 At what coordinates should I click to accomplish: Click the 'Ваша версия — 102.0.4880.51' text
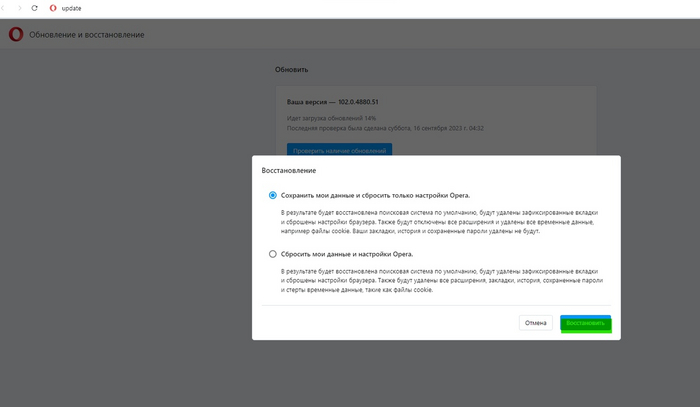pyautogui.click(x=333, y=102)
